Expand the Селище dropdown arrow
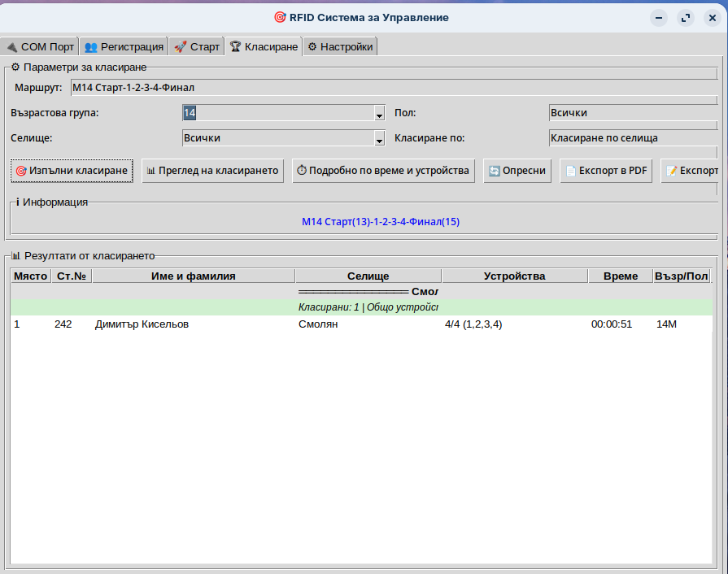 point(379,139)
